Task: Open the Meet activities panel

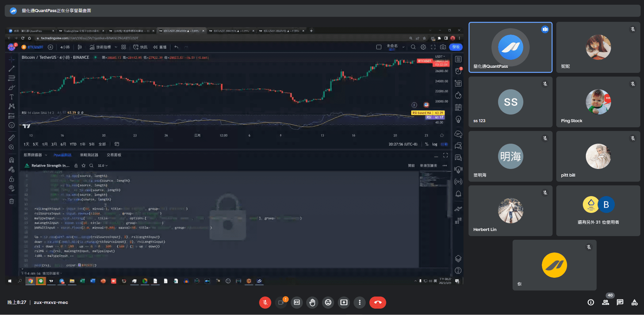Action: 635,303
